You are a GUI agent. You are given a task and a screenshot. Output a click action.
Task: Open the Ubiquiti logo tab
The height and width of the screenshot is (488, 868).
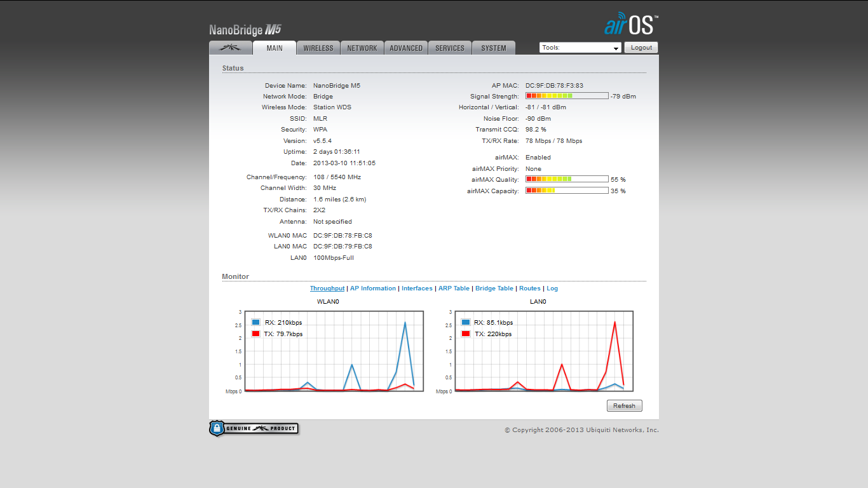[x=231, y=48]
